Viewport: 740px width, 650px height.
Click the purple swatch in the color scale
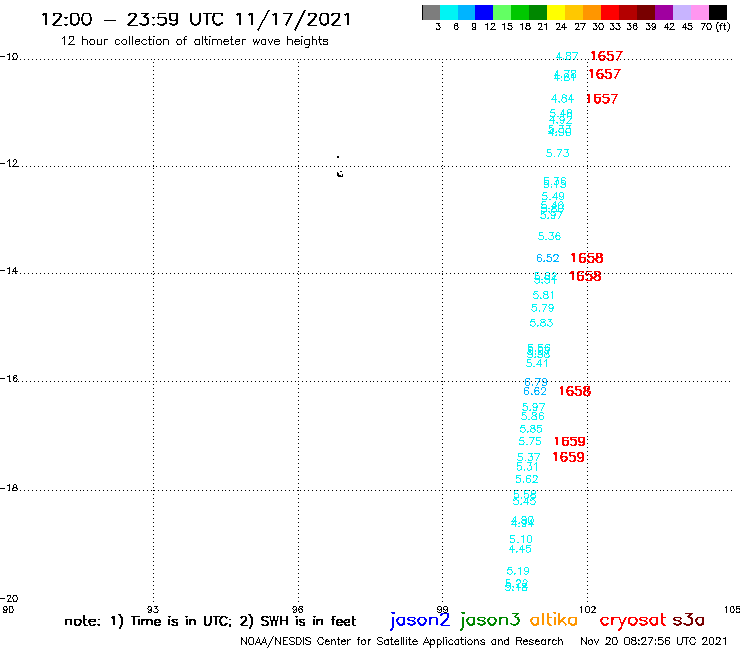click(664, 12)
